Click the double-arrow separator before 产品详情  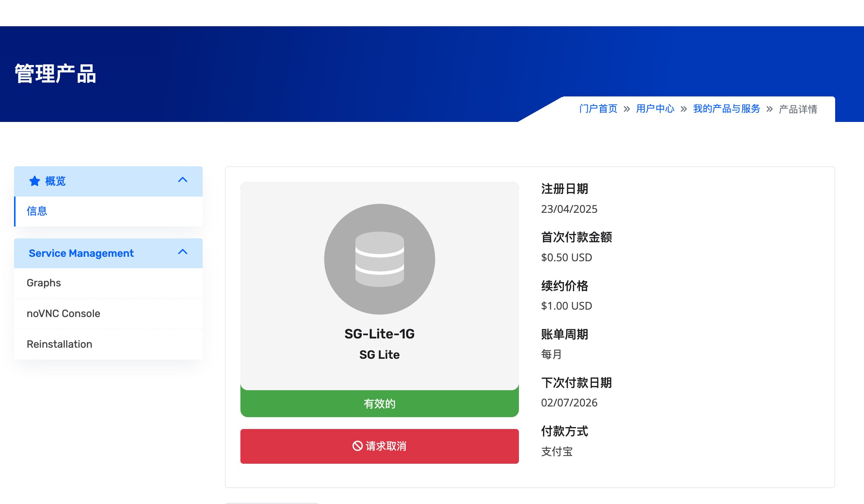pyautogui.click(x=769, y=109)
